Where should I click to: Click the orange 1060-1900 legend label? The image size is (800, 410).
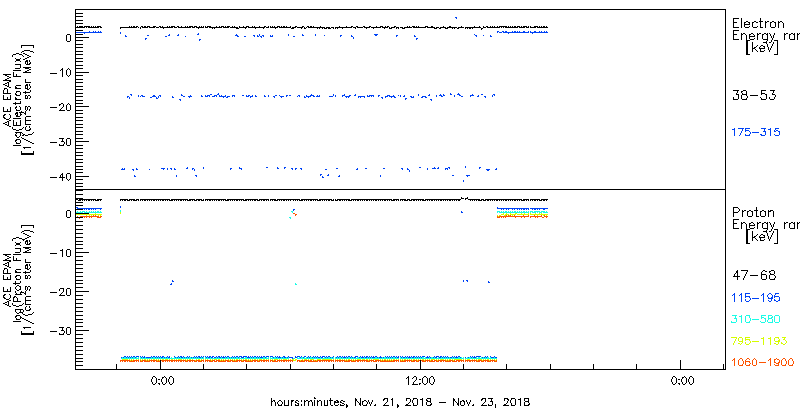763,362
